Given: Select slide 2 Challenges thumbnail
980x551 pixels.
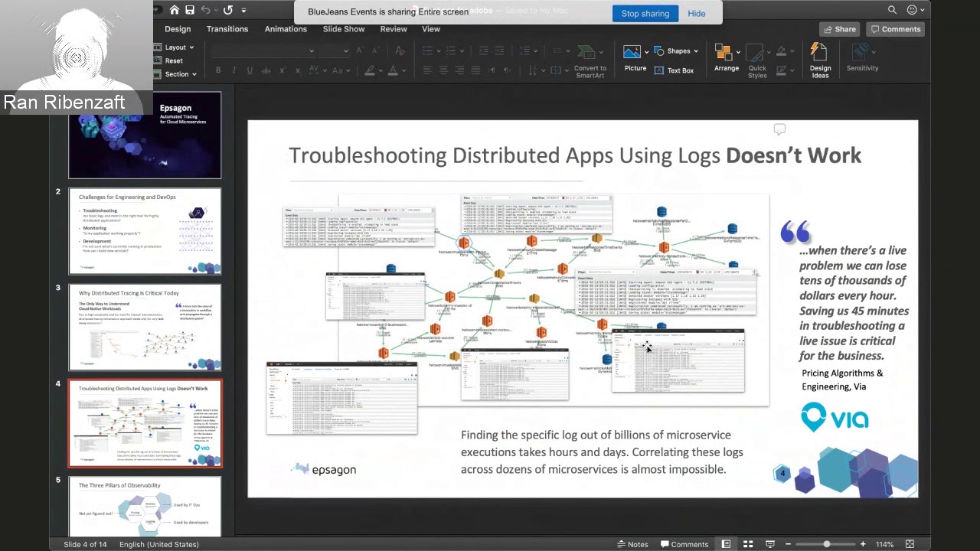Looking at the screenshot, I should tap(145, 231).
